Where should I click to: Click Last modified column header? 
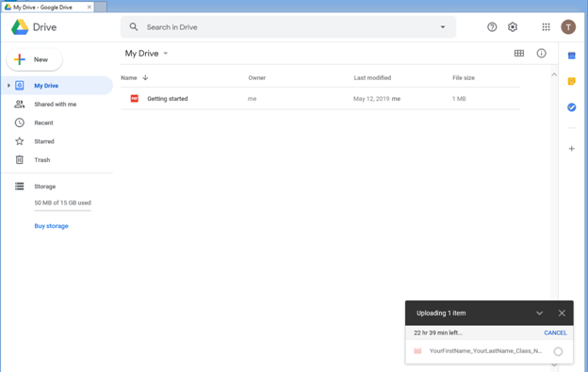click(372, 78)
